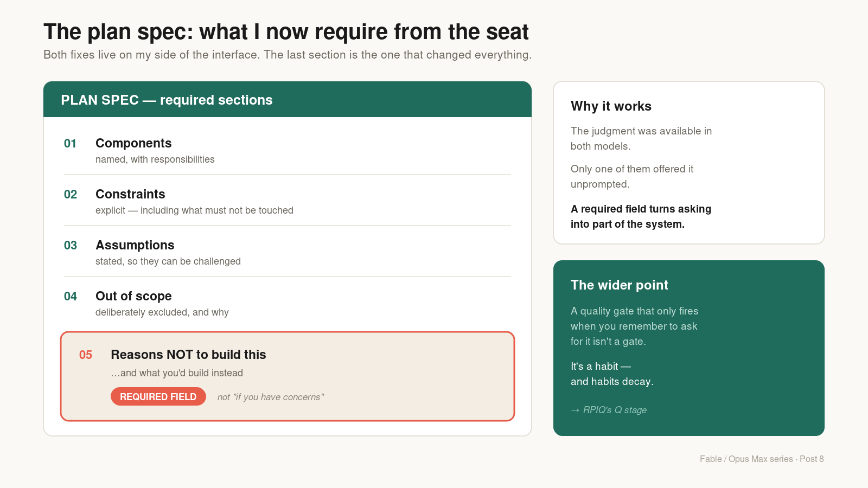The image size is (868, 488).
Task: Click the number 03 marker
Action: 71,245
